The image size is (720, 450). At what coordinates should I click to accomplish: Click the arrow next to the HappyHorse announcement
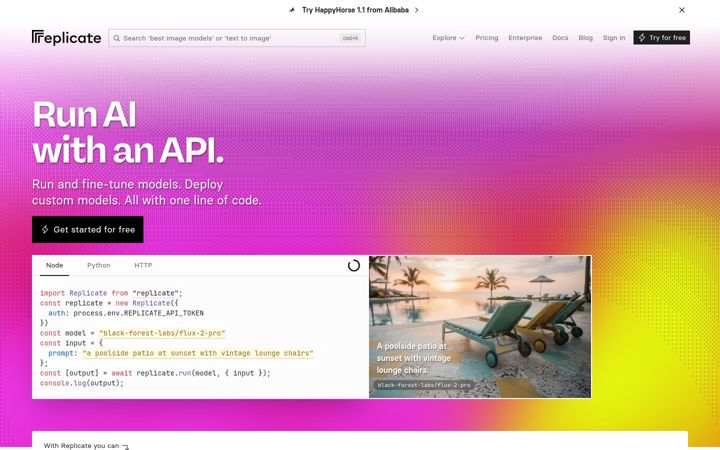click(x=416, y=10)
